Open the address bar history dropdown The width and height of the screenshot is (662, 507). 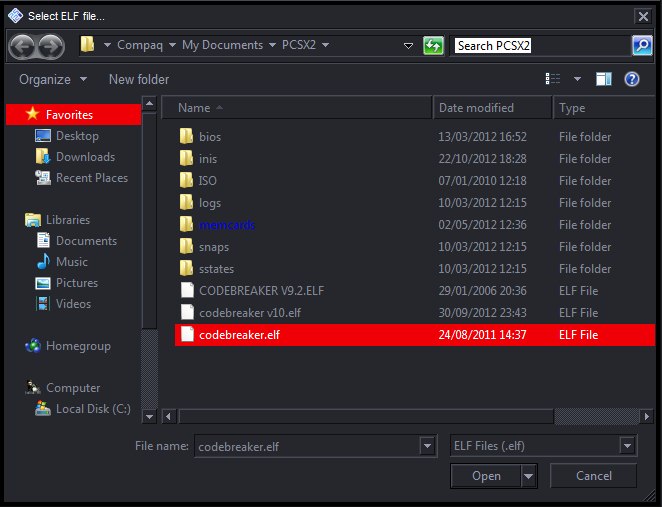pos(408,46)
